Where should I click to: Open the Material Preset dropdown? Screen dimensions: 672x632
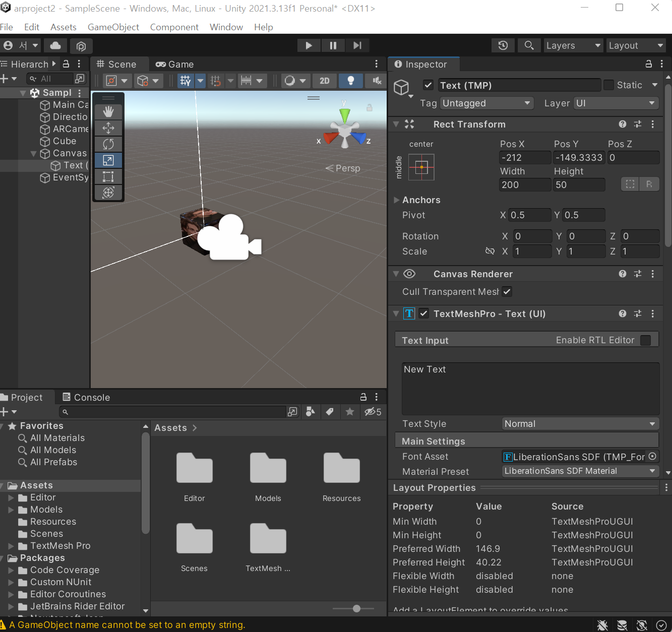(x=581, y=471)
